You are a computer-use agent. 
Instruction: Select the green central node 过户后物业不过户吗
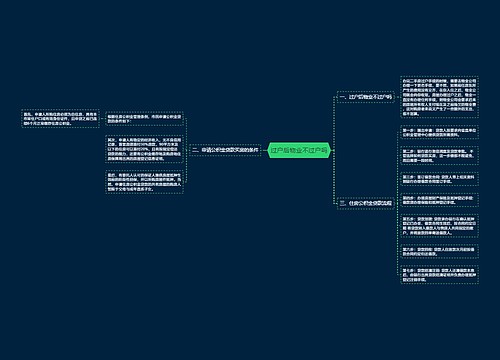(299, 150)
